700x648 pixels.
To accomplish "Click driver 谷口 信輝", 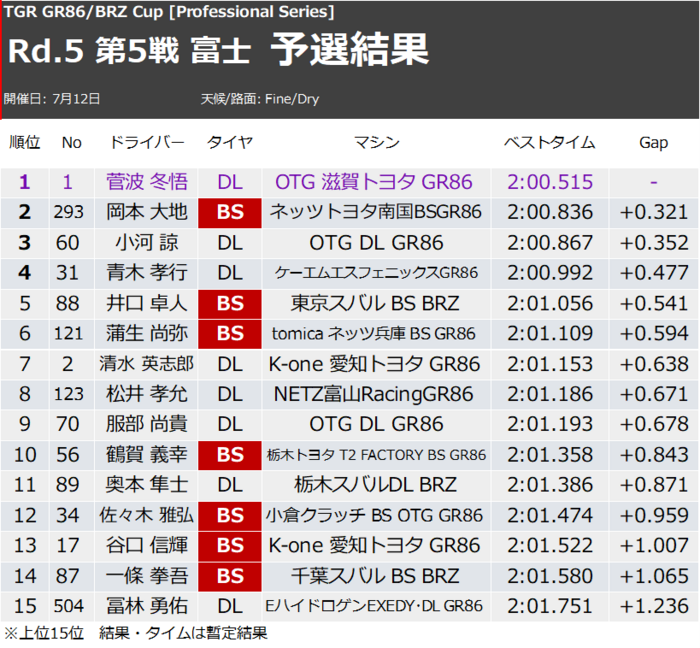I will coord(147,546).
